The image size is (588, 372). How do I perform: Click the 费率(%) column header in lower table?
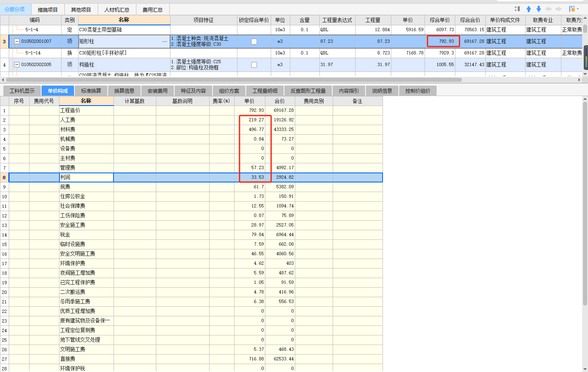point(221,101)
